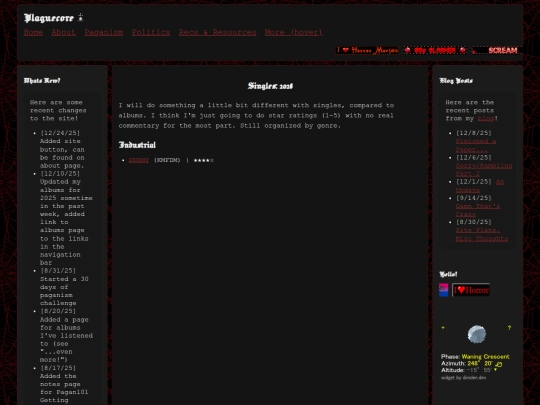
Task: Click the [12/10/25] Updated my albums entry
Action: click(x=66, y=218)
